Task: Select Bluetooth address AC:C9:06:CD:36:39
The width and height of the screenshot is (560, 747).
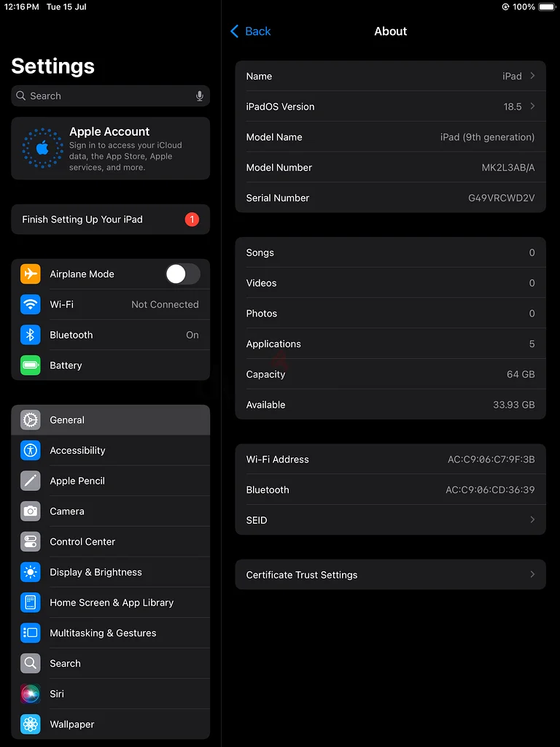Action: [490, 489]
